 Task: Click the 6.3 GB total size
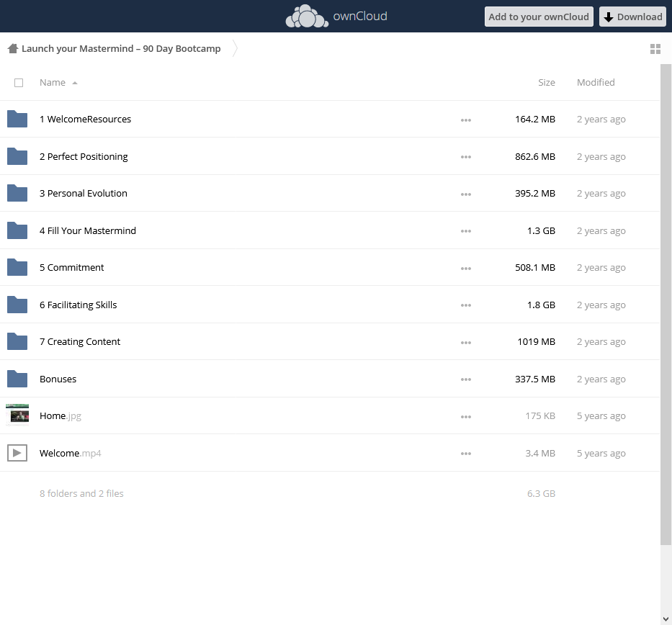(541, 493)
